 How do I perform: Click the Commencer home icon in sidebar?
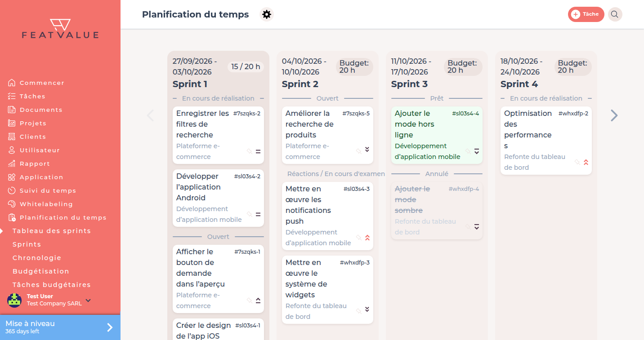coord(12,83)
